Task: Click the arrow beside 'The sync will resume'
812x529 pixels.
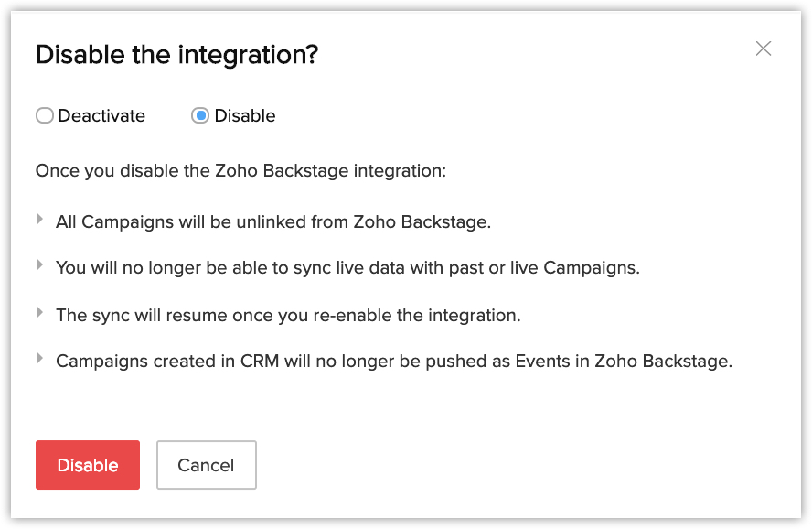Action: click(x=40, y=312)
